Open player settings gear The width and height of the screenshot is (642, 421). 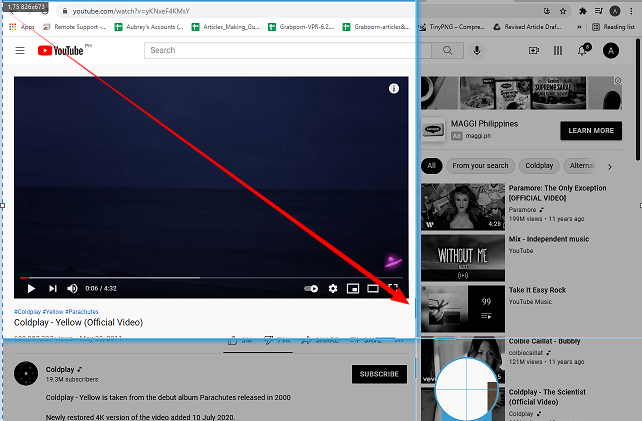[333, 288]
